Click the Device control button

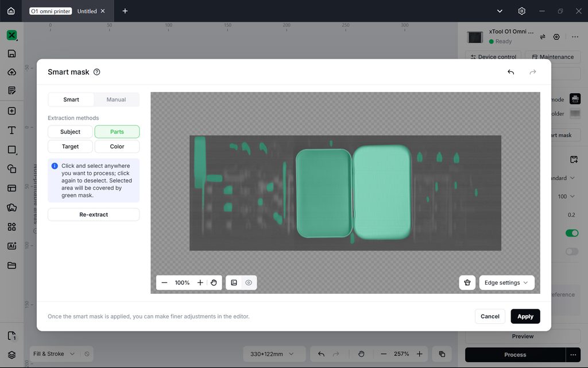(493, 57)
